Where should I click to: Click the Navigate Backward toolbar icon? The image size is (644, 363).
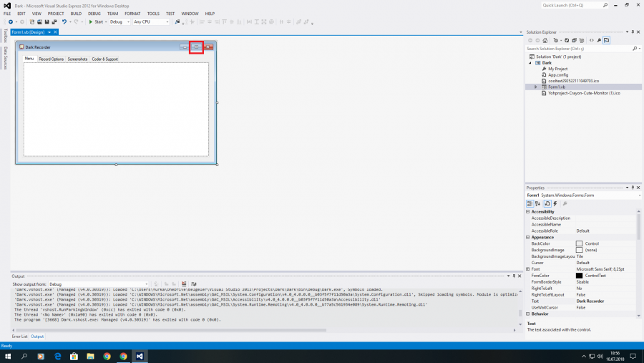coord(11,21)
